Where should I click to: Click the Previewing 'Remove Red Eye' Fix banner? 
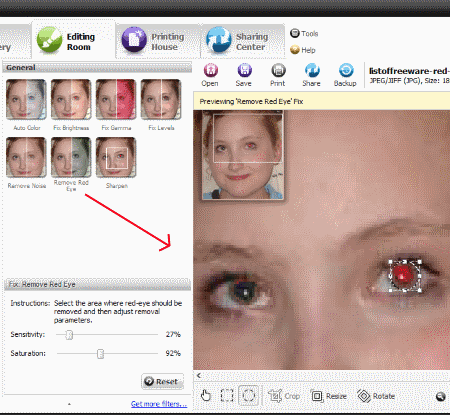point(322,101)
